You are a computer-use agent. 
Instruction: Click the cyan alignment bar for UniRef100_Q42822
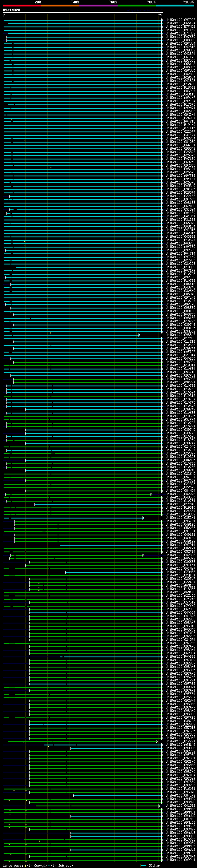point(83,74)
